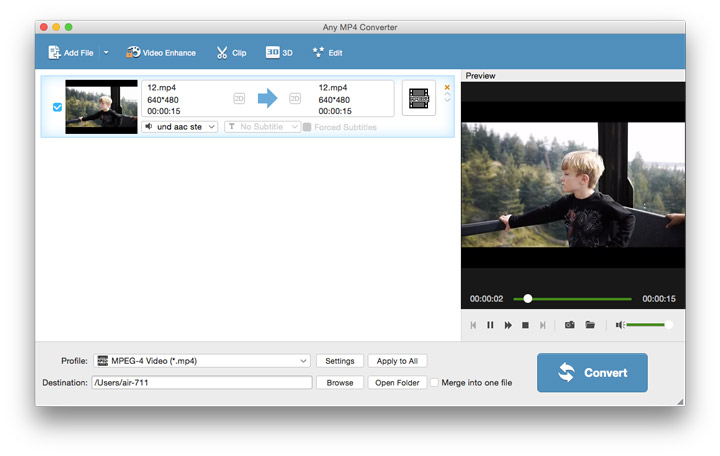
Task: Uncheck the 12.mp4 file checkbox
Action: [57, 107]
